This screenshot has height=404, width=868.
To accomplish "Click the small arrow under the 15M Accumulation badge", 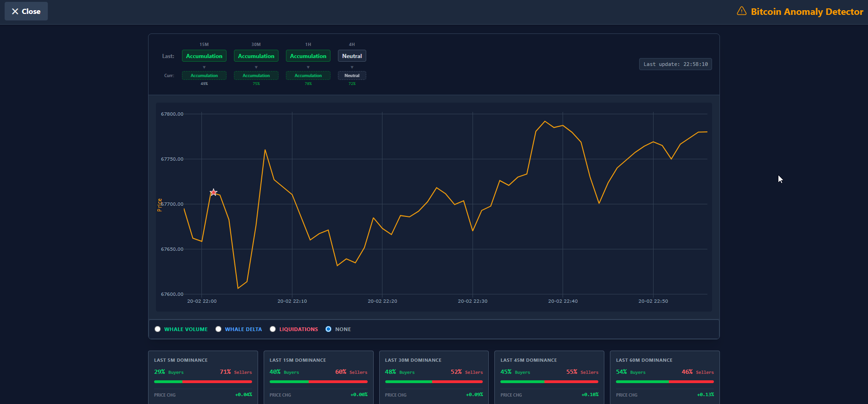I will [204, 67].
